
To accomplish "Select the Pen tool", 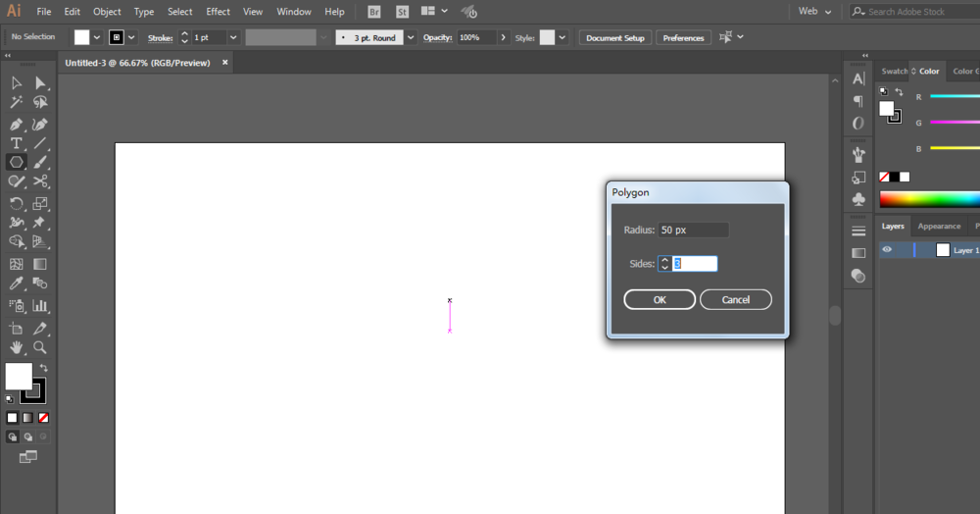I will pyautogui.click(x=17, y=125).
